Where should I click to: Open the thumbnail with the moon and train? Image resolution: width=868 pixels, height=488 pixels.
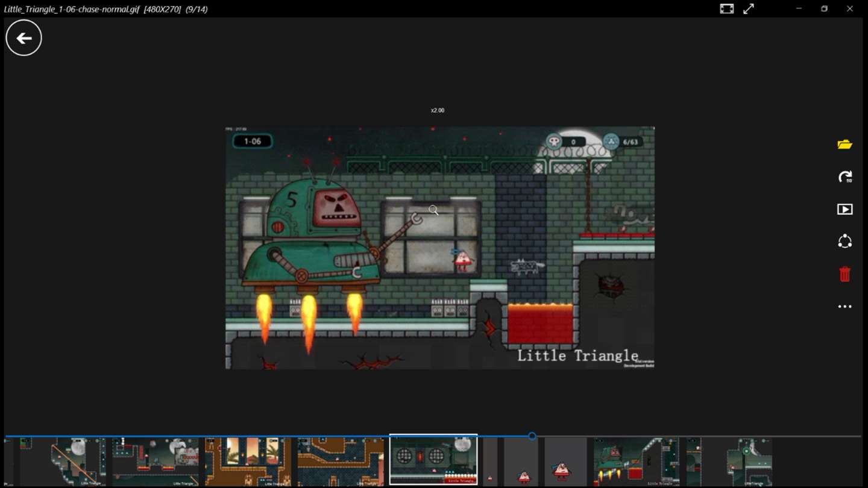(156, 461)
